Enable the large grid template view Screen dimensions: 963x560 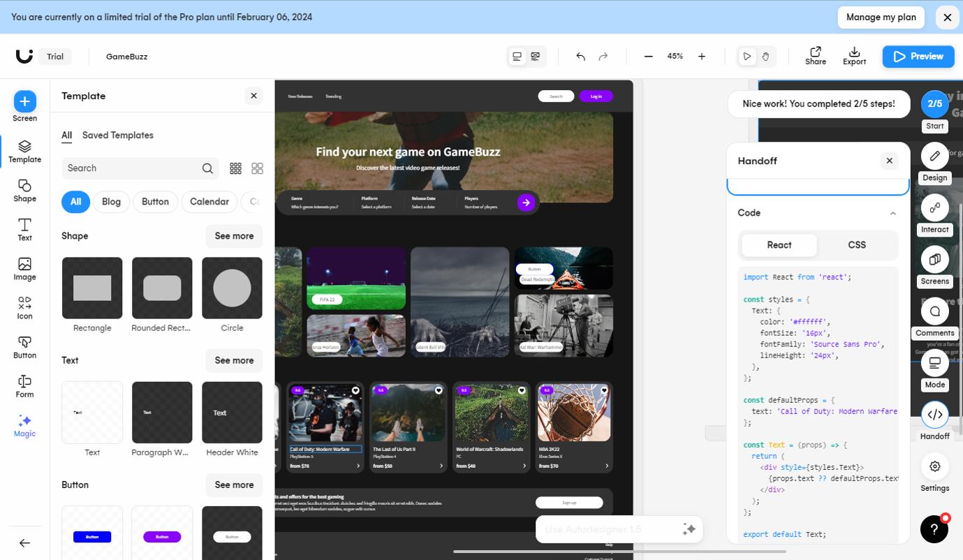tap(257, 168)
